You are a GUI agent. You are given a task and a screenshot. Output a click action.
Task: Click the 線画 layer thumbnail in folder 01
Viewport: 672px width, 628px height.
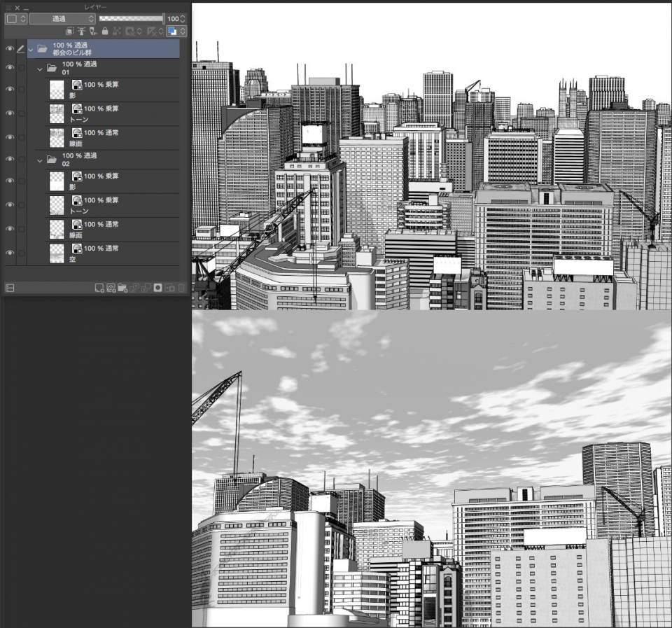tap(57, 137)
